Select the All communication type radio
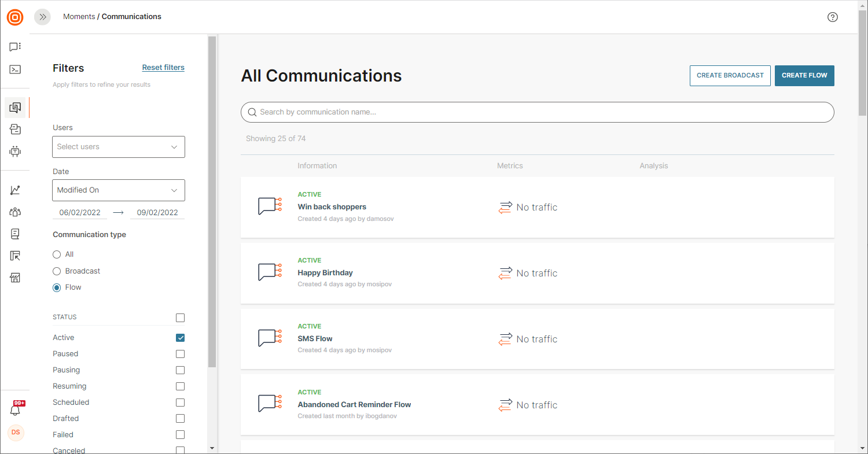Screen dimensions: 868x454 [57, 254]
